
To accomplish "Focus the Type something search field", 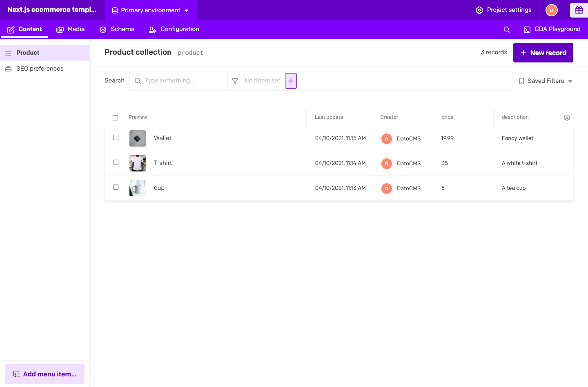I will [x=184, y=81].
